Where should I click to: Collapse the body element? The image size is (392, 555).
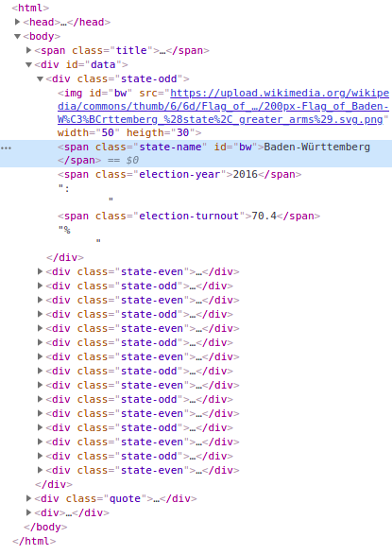click(17, 36)
